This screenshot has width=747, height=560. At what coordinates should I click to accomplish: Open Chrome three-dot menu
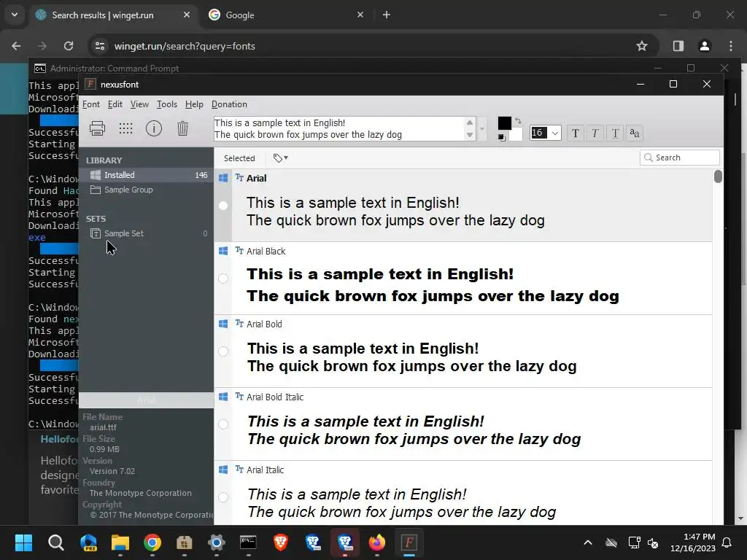731,46
